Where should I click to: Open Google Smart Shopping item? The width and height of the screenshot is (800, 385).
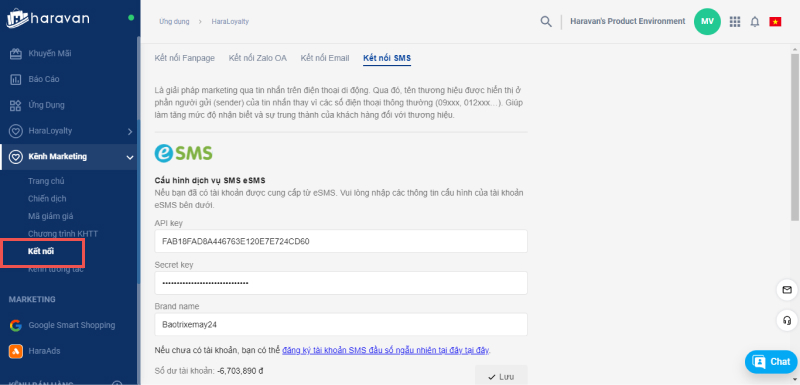(72, 325)
